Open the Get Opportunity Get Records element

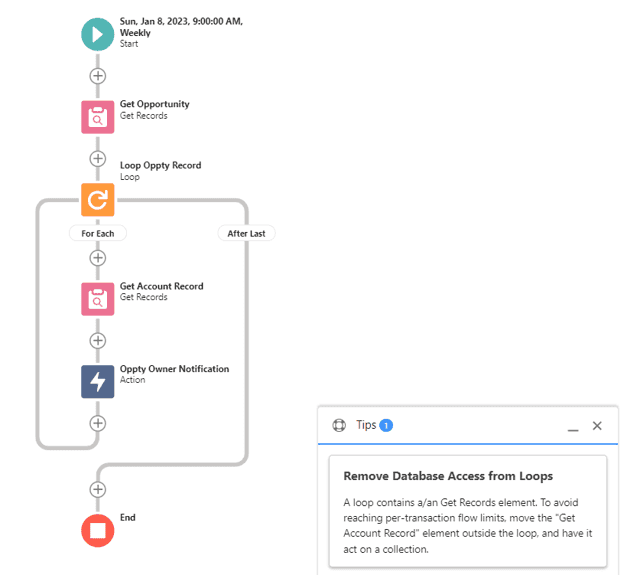pos(98,117)
